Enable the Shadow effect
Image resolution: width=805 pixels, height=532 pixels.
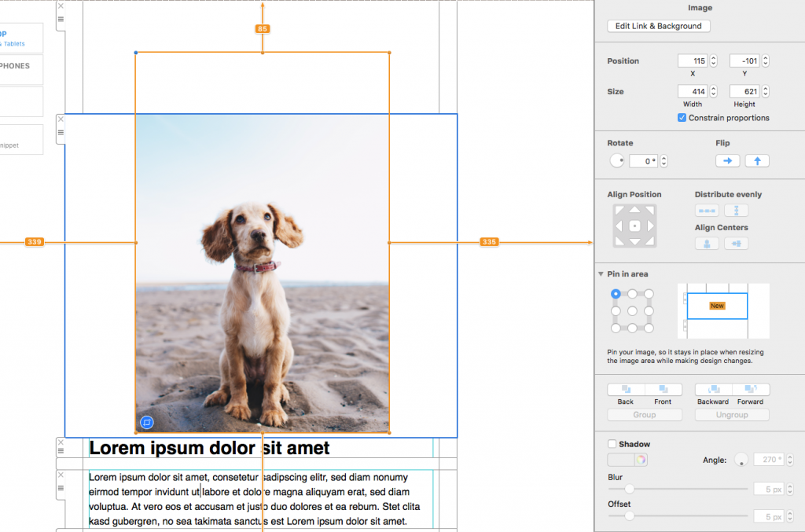[x=612, y=443]
